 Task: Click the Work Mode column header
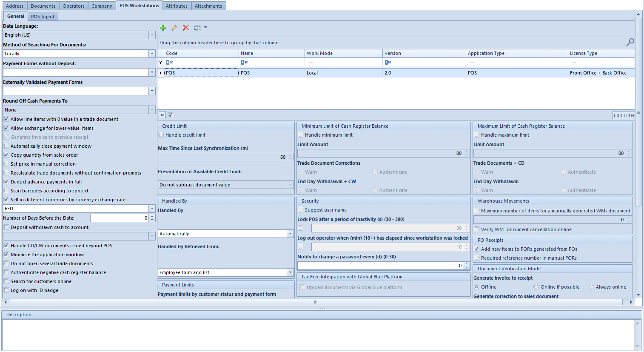pyautogui.click(x=344, y=53)
